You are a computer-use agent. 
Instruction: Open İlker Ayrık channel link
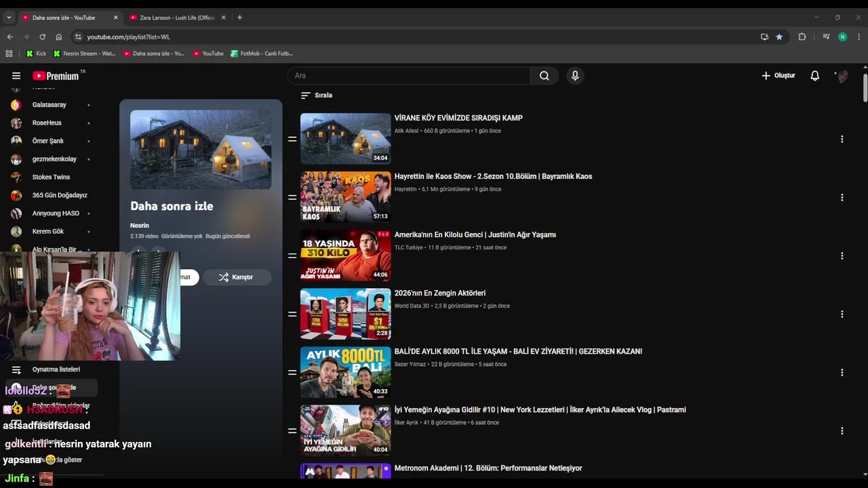[406, 422]
